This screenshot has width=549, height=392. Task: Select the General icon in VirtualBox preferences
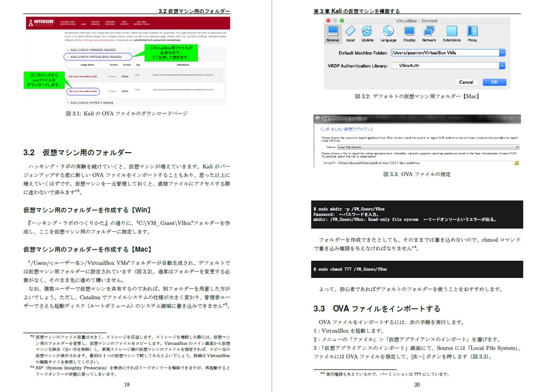coord(332,32)
